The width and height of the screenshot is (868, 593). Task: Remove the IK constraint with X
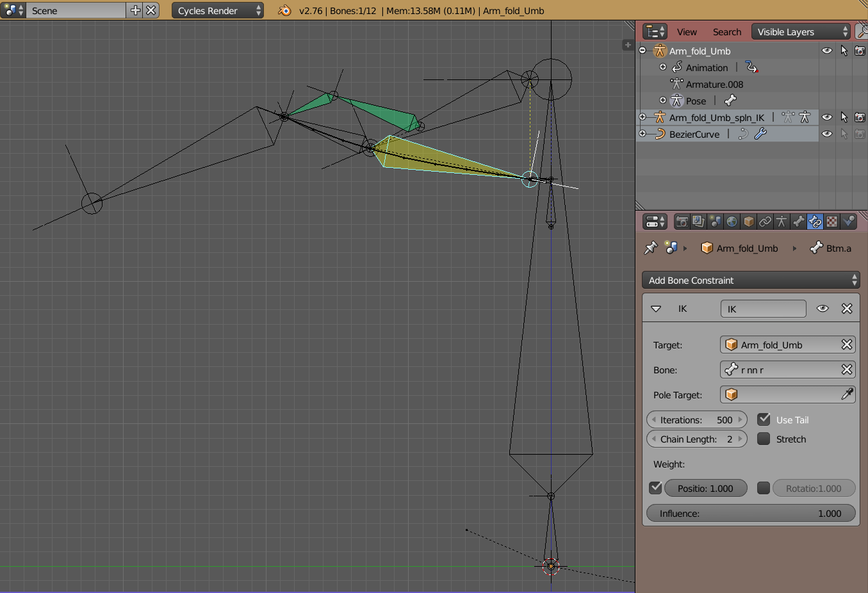point(847,309)
